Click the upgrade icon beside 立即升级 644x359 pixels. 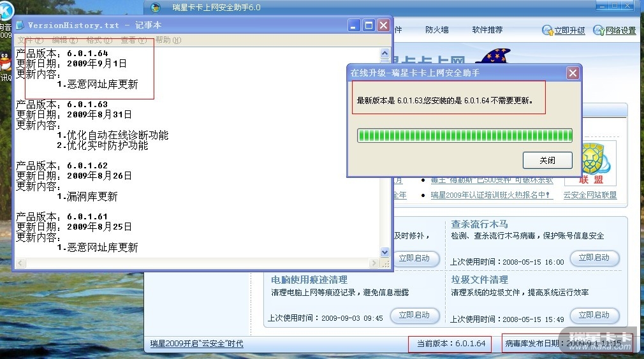tap(548, 31)
